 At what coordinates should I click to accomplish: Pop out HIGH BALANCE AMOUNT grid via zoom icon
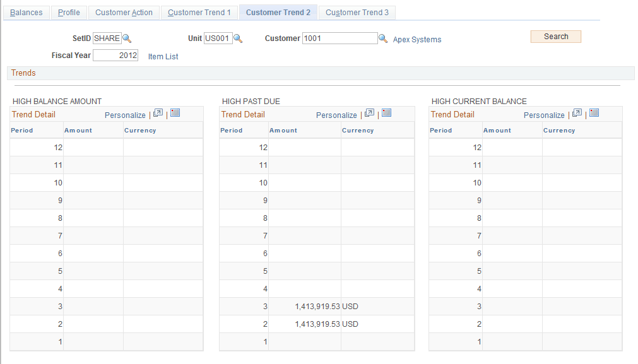click(159, 114)
